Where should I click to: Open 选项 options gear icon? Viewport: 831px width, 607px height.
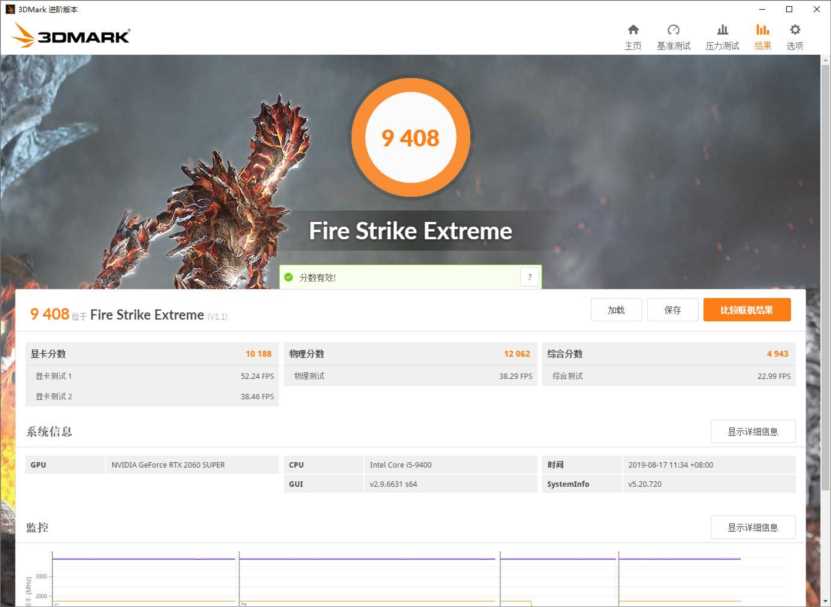(x=795, y=31)
